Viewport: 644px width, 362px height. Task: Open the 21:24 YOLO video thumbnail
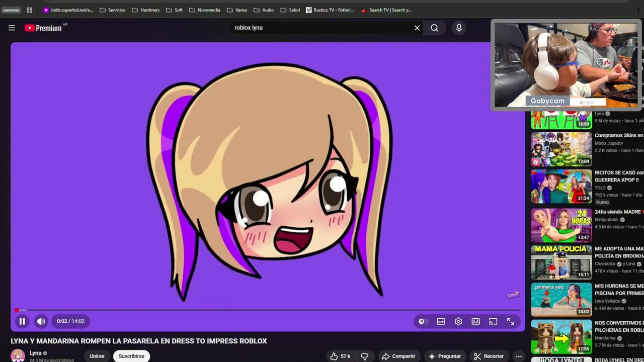pos(561,187)
